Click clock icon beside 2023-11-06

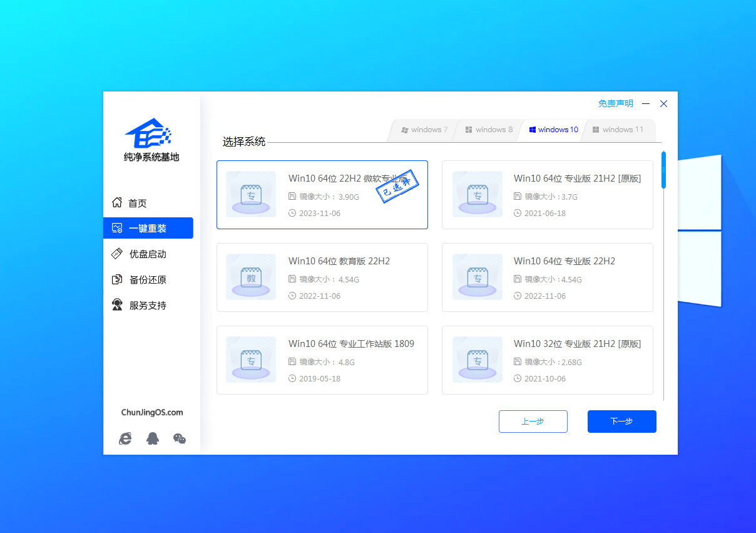point(292,213)
